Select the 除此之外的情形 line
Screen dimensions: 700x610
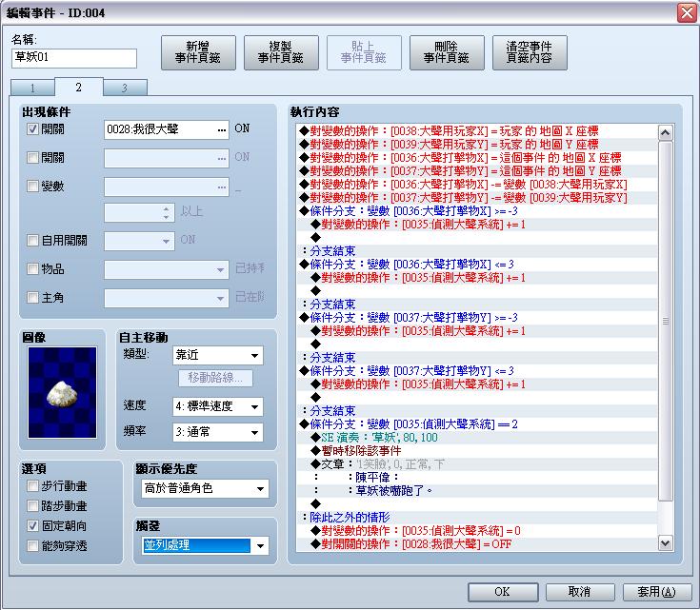coord(477,518)
